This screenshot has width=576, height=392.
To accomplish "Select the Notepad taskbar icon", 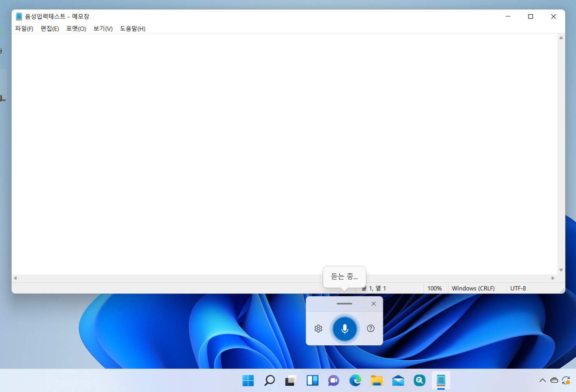I will tap(441, 380).
